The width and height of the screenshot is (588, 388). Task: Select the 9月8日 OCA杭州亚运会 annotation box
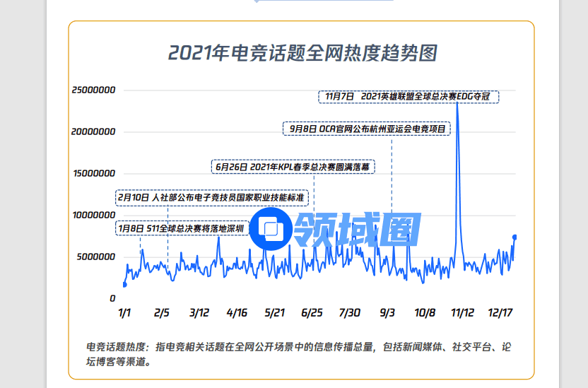pyautogui.click(x=367, y=129)
